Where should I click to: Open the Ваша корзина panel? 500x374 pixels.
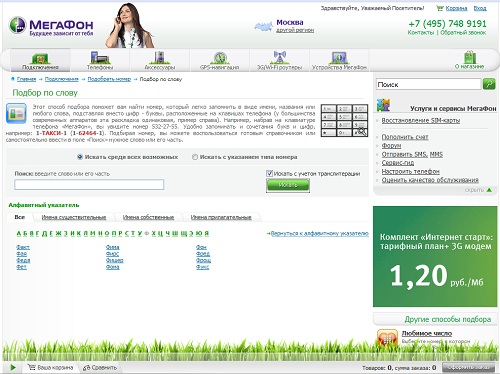(51, 367)
